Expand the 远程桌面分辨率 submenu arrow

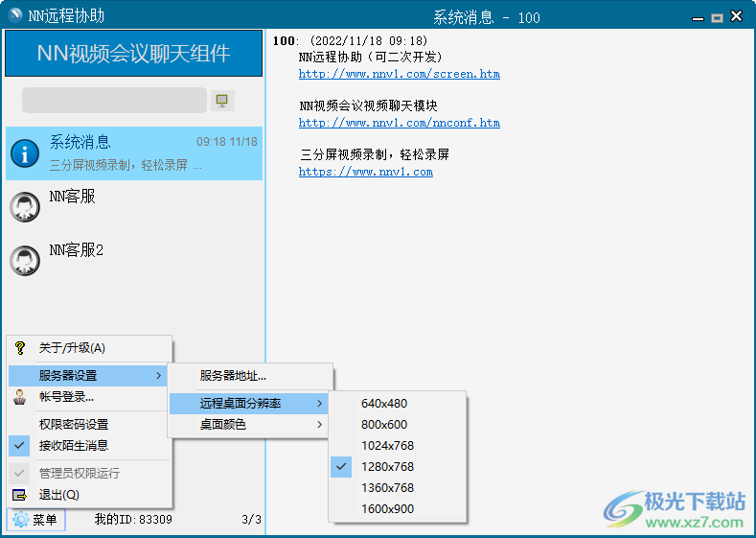point(320,404)
